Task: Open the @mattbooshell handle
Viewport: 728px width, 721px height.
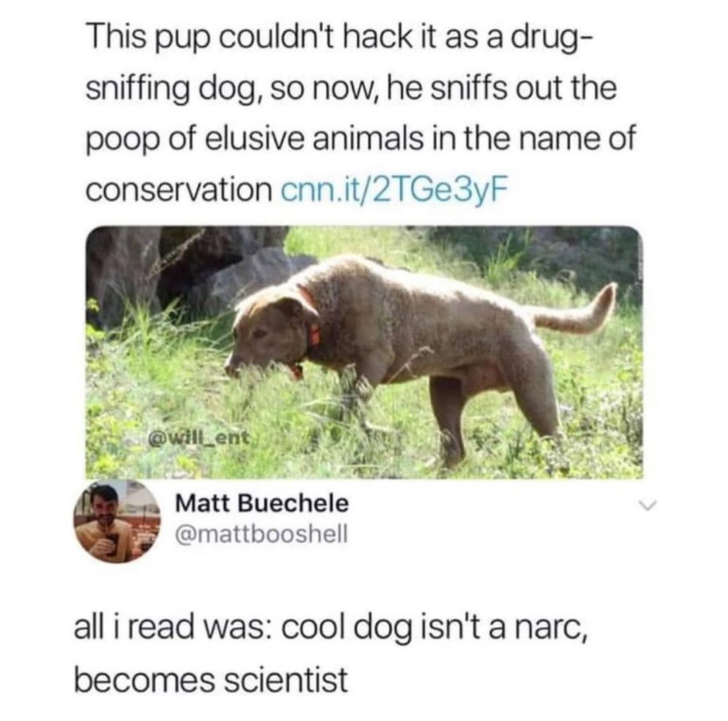Action: tap(261, 533)
